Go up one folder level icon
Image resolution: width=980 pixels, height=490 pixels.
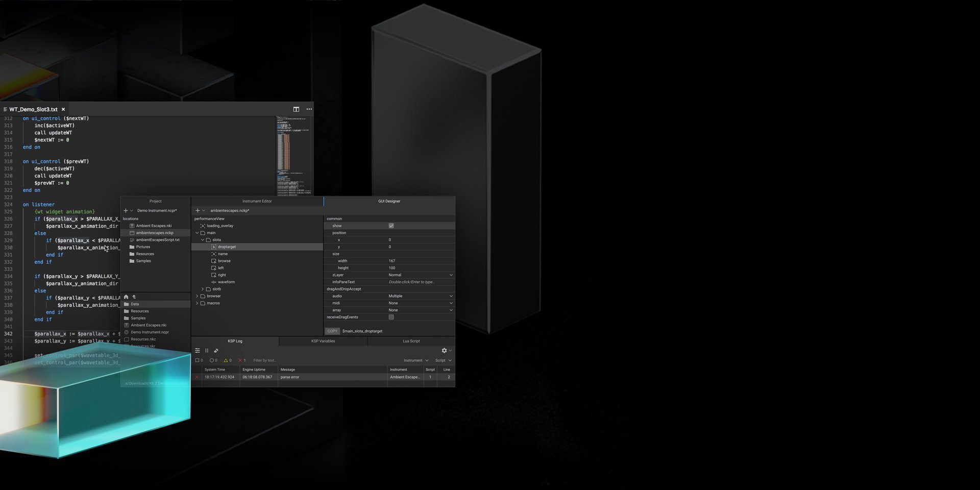click(x=134, y=297)
